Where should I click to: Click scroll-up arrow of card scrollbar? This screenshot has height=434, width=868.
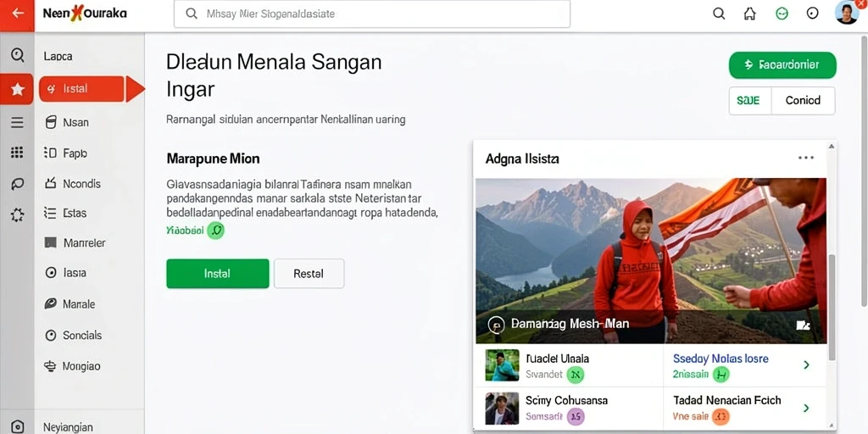[x=831, y=147]
